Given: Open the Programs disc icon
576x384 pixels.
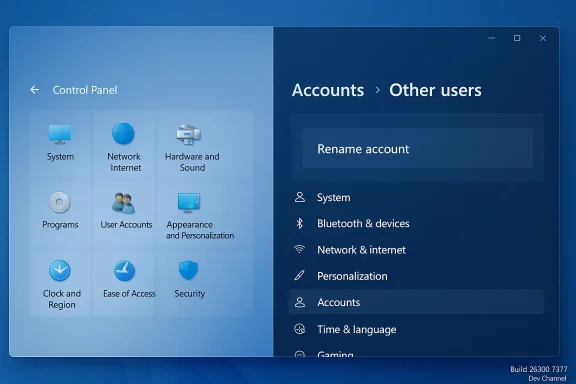Looking at the screenshot, I should pos(60,202).
